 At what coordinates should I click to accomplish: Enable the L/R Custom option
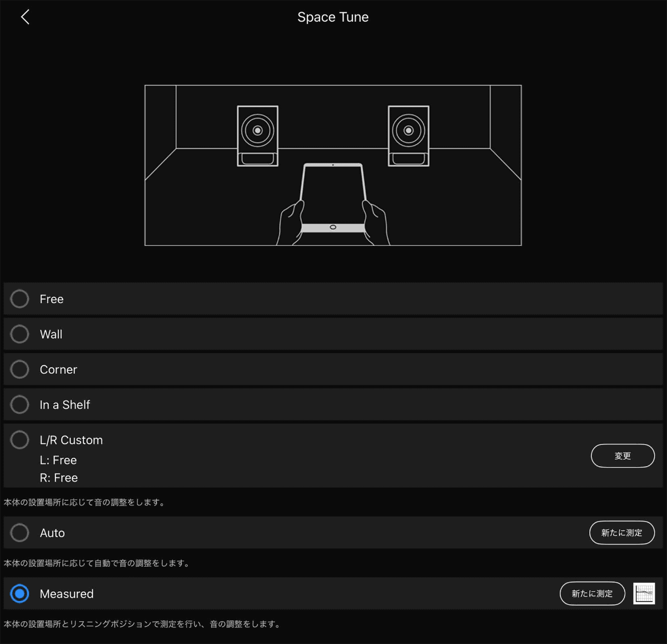tap(20, 440)
